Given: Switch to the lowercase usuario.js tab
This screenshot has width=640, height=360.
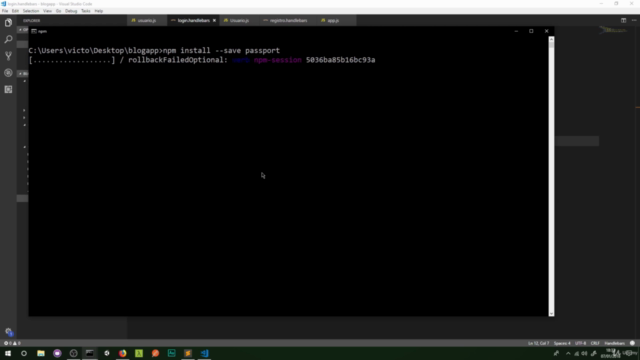Looking at the screenshot, I should pyautogui.click(x=147, y=20).
